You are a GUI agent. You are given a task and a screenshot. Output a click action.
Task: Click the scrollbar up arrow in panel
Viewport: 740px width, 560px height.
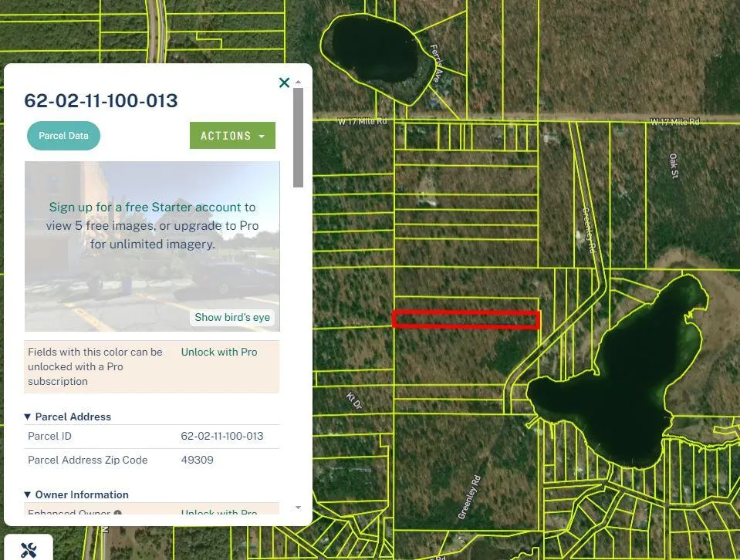tap(299, 82)
